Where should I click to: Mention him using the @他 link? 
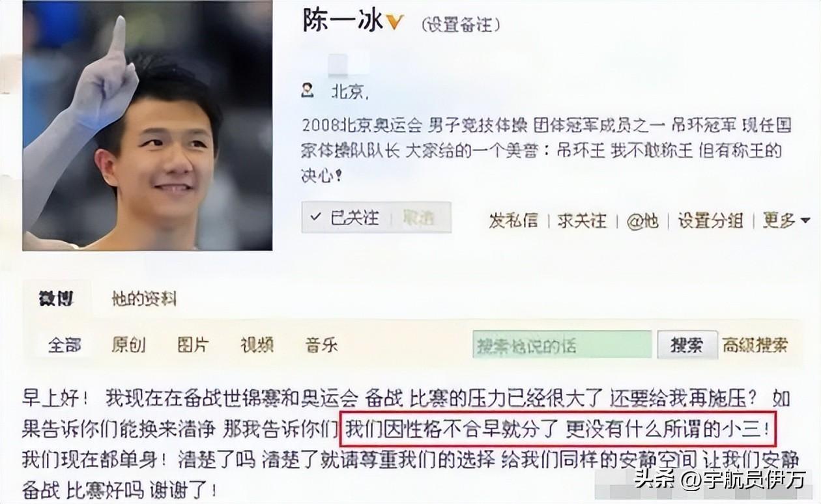coord(642,220)
